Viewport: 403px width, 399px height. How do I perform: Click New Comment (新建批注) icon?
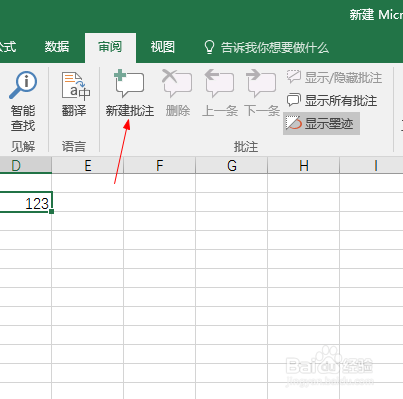(x=129, y=83)
